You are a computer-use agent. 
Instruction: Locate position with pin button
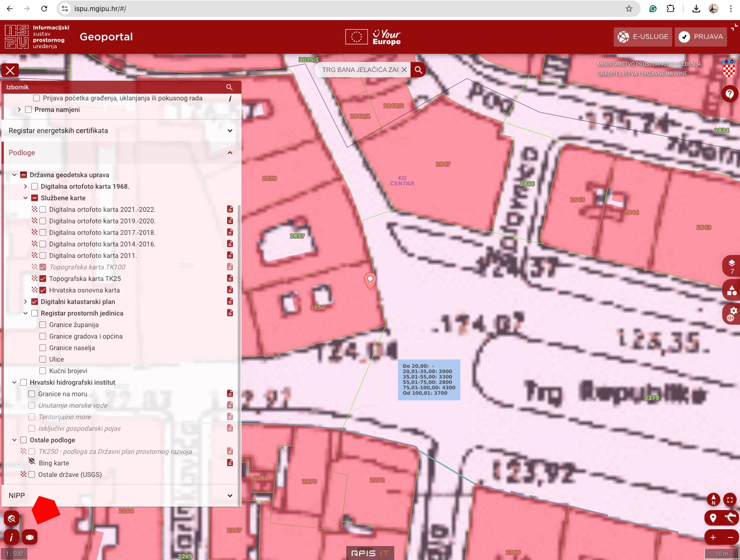tap(713, 518)
